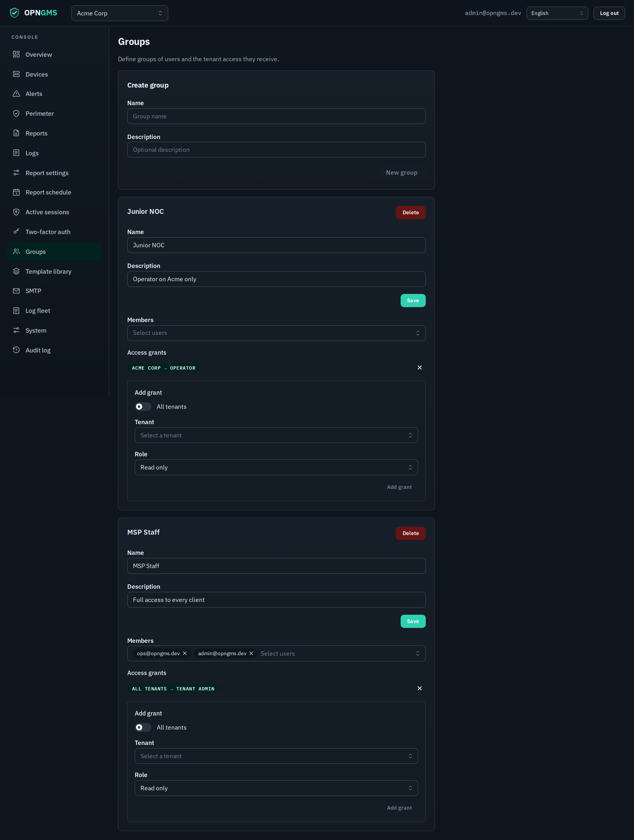634x840 pixels.
Task: Click the Devices server icon
Action: [16, 74]
